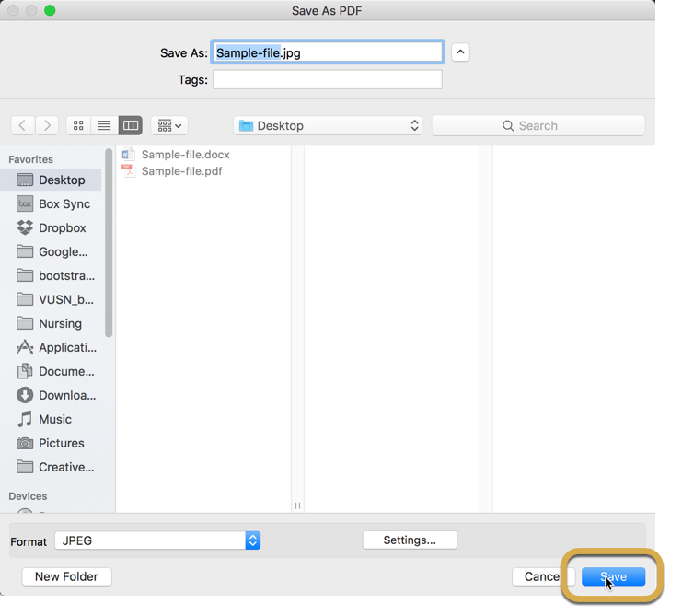Click the Search field
The height and width of the screenshot is (616, 682).
538,125
